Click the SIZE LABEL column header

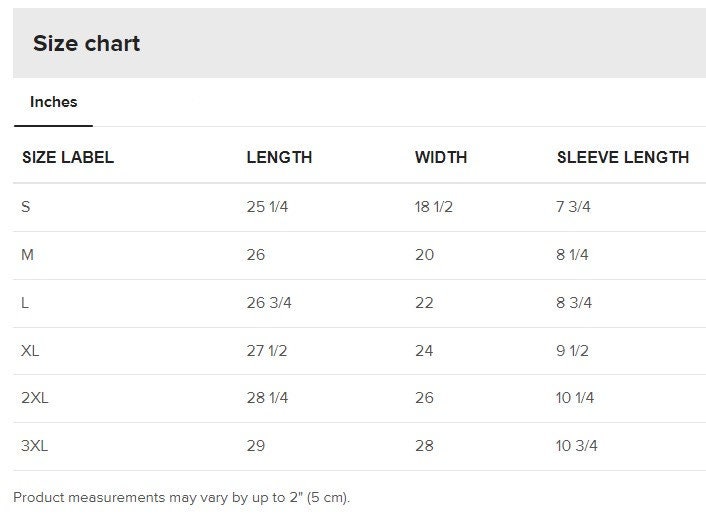tap(68, 157)
